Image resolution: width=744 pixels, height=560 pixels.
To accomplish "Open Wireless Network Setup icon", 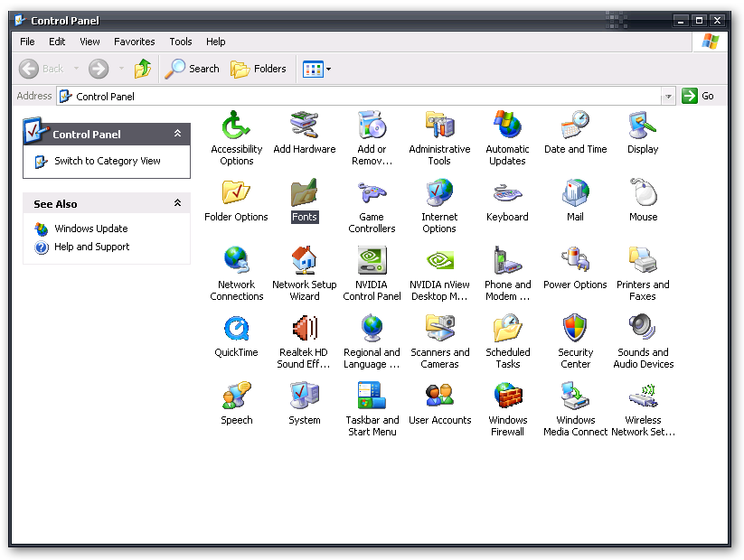I will pos(643,397).
